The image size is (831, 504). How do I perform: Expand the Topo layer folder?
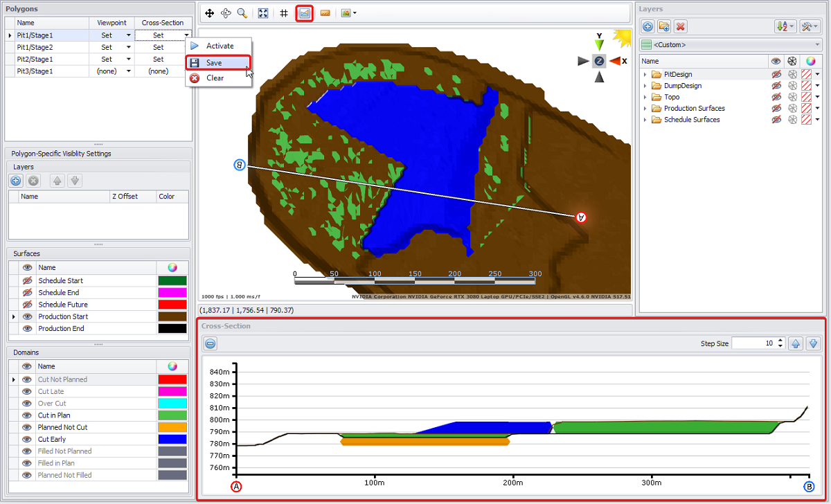click(x=645, y=97)
